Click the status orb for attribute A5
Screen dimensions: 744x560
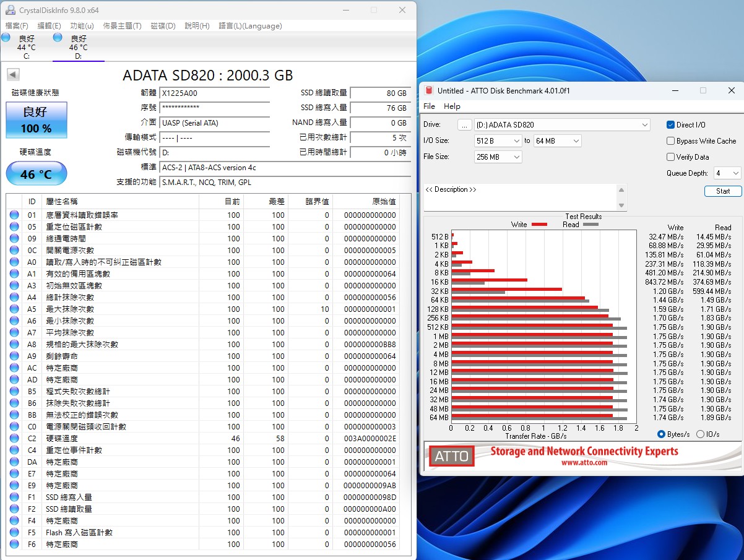pos(14,309)
